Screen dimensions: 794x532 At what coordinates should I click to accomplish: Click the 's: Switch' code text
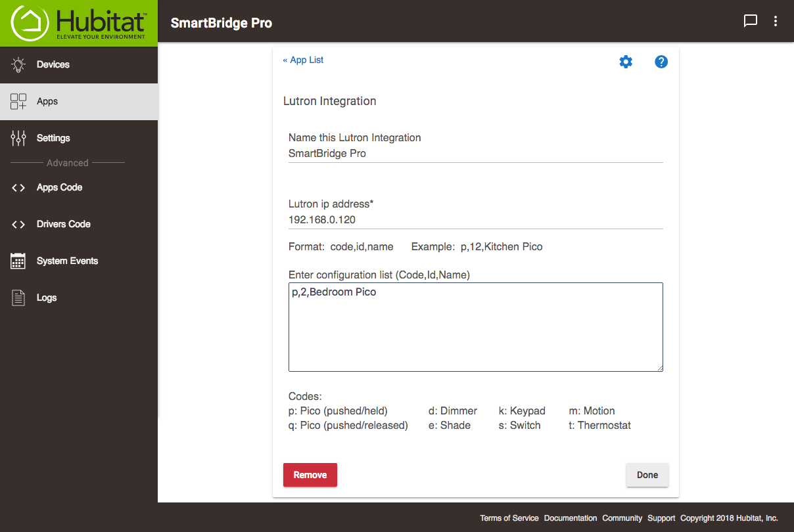click(x=520, y=426)
